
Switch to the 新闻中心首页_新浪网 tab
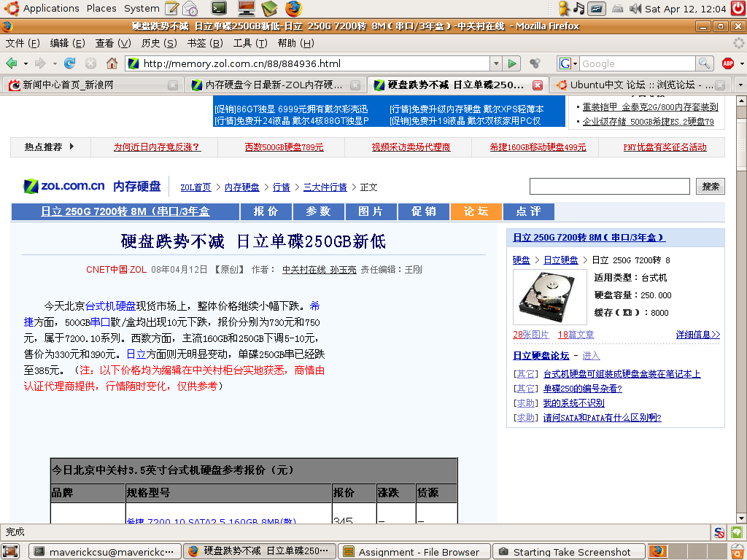pos(93,85)
